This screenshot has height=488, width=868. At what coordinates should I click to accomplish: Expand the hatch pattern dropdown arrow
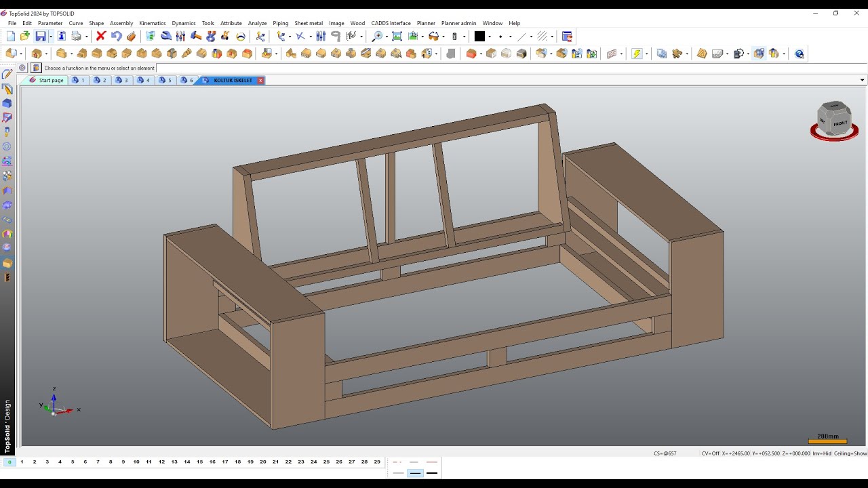pyautogui.click(x=552, y=37)
